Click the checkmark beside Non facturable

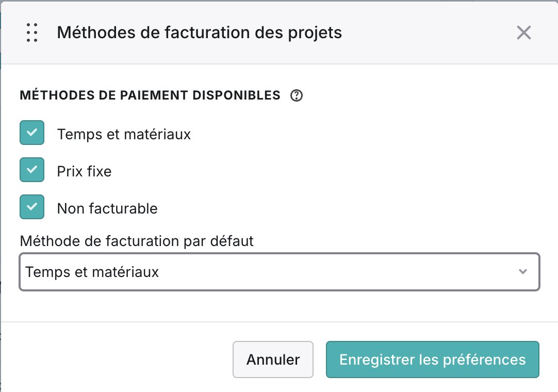click(x=32, y=207)
